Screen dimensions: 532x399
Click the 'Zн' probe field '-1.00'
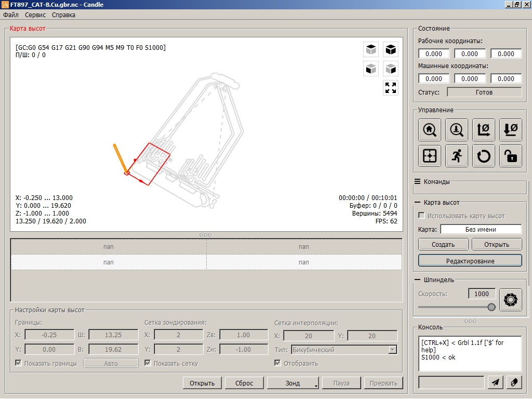tap(244, 350)
